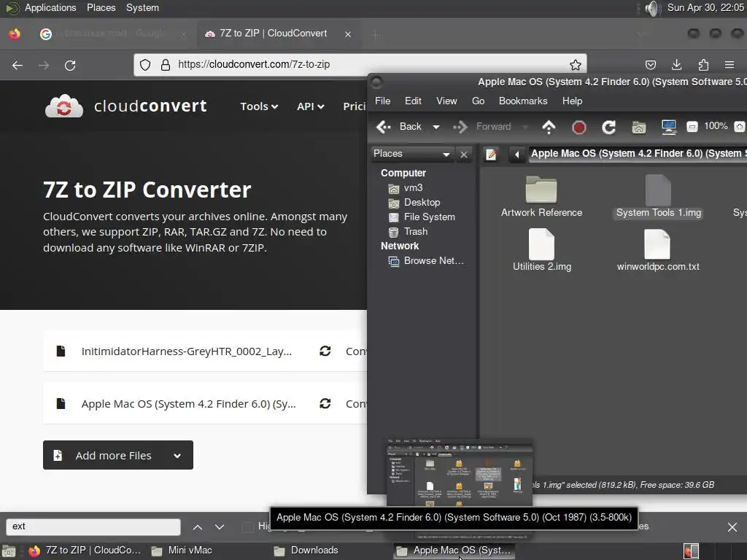The width and height of the screenshot is (747, 560).
Task: Click the path bar left scroll arrow
Action: (x=517, y=155)
